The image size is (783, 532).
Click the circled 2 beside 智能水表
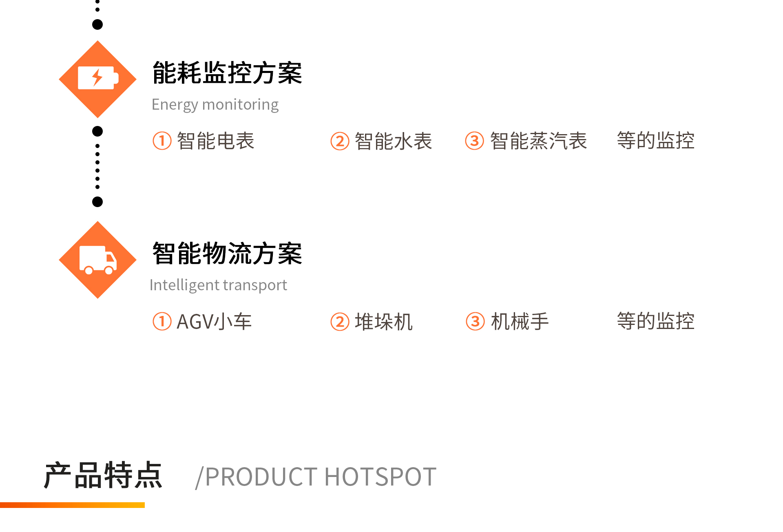click(340, 141)
